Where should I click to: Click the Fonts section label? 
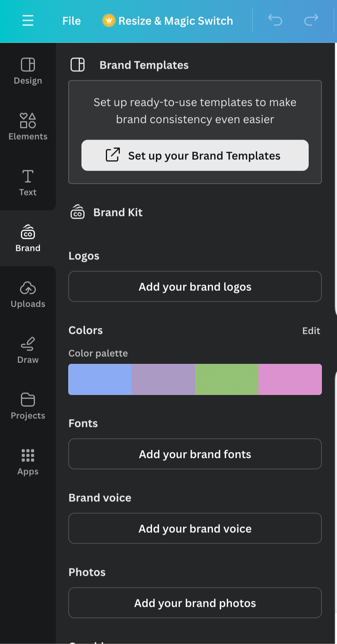pos(83,423)
